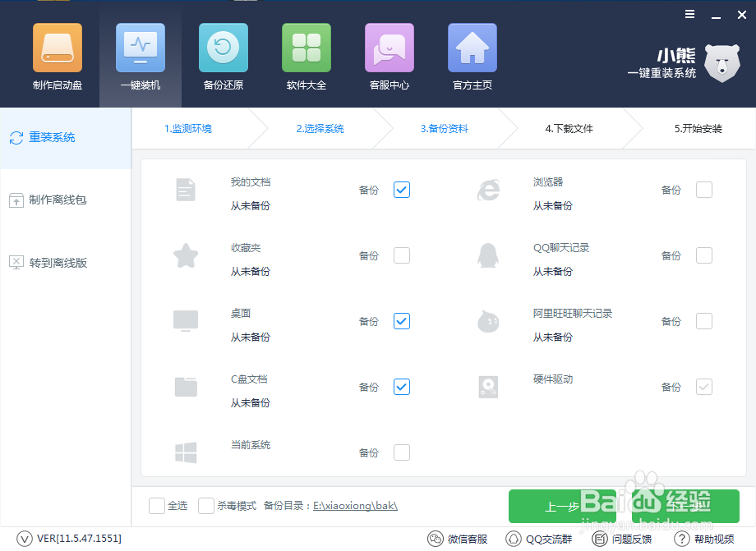Open the 软件大全 software collection
This screenshot has height=551, width=756.
306,57
